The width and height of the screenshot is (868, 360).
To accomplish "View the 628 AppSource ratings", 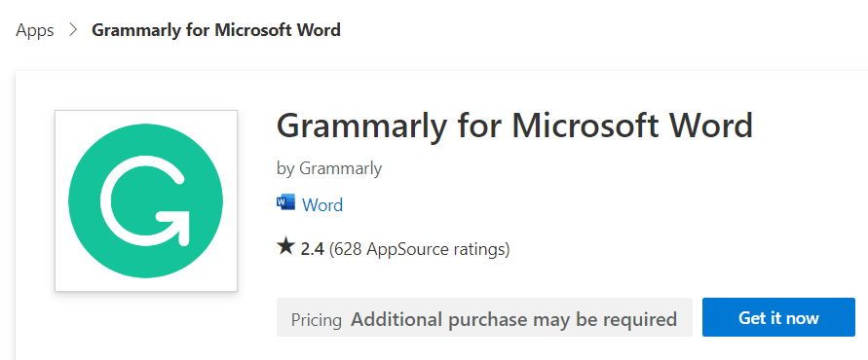I will tap(419, 249).
